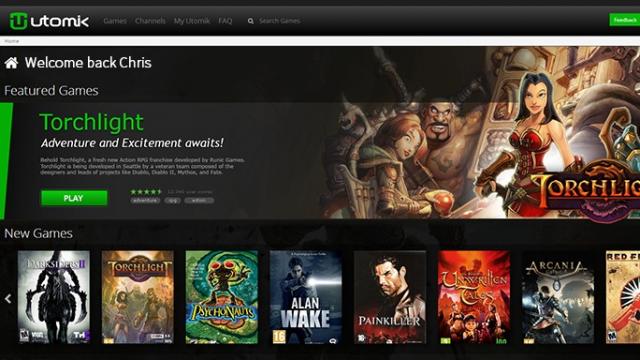Image resolution: width=640 pixels, height=360 pixels.
Task: Click the green Feedback button
Action: [x=624, y=20]
